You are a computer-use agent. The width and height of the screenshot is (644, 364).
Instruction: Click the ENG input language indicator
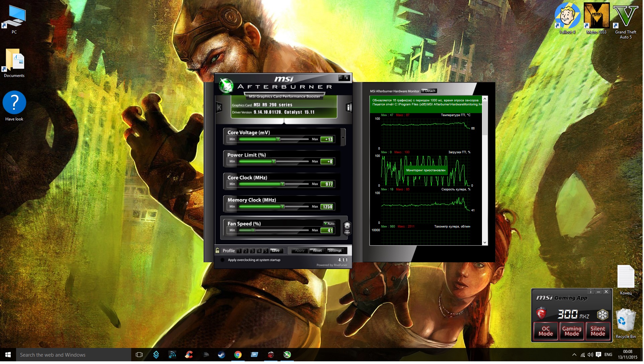coord(609,355)
